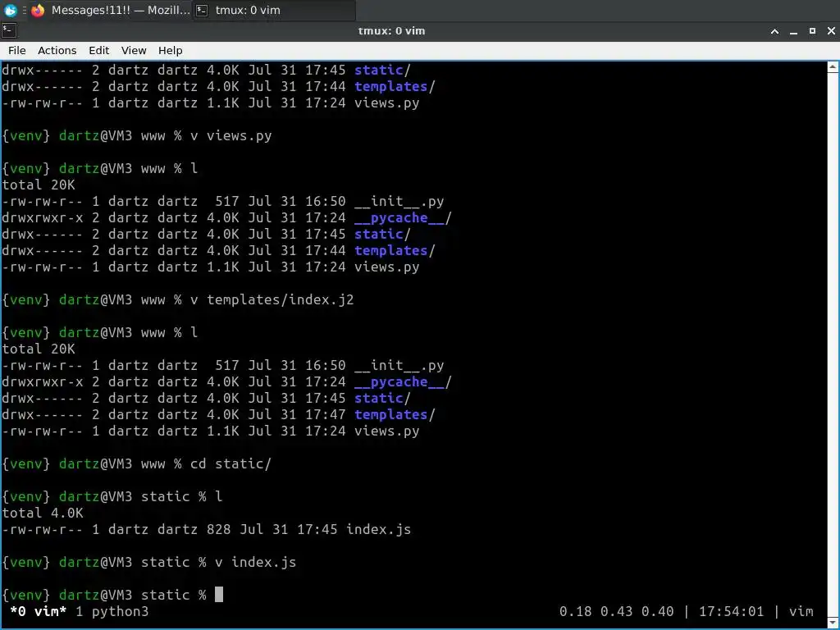Click the terminal window menu icon in titlebar
Image resolution: width=840 pixels, height=630 pixels.
[8, 30]
